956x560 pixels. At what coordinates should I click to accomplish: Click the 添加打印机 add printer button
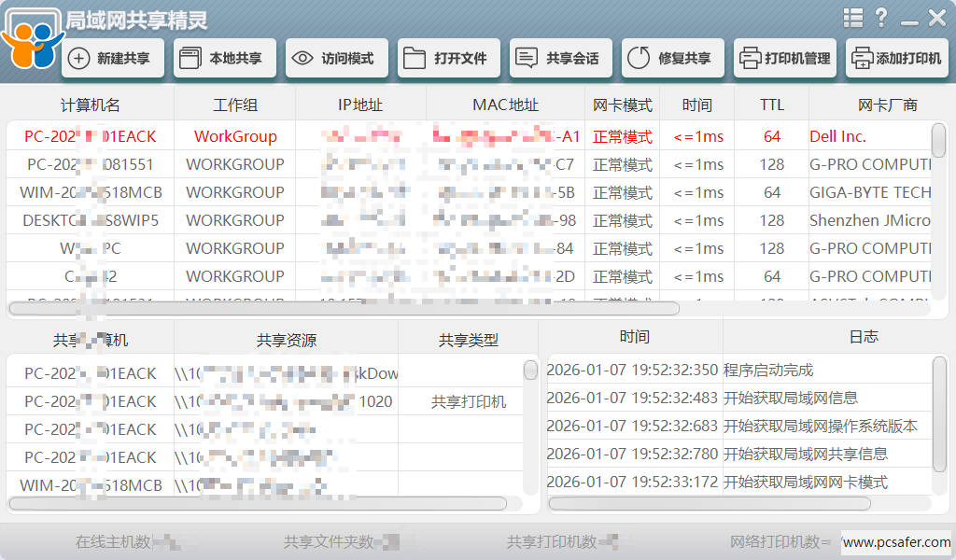[x=896, y=58]
